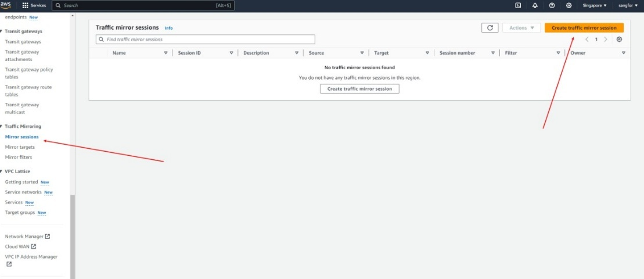Viewport: 644px width, 279px height.
Task: Open Transit gateway route tables item
Action: pos(28,91)
